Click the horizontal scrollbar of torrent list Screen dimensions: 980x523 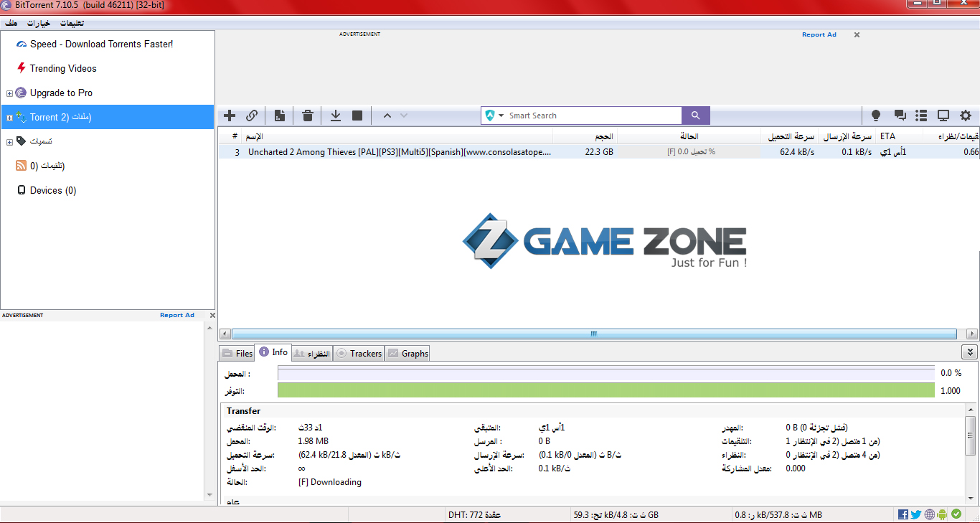click(594, 334)
